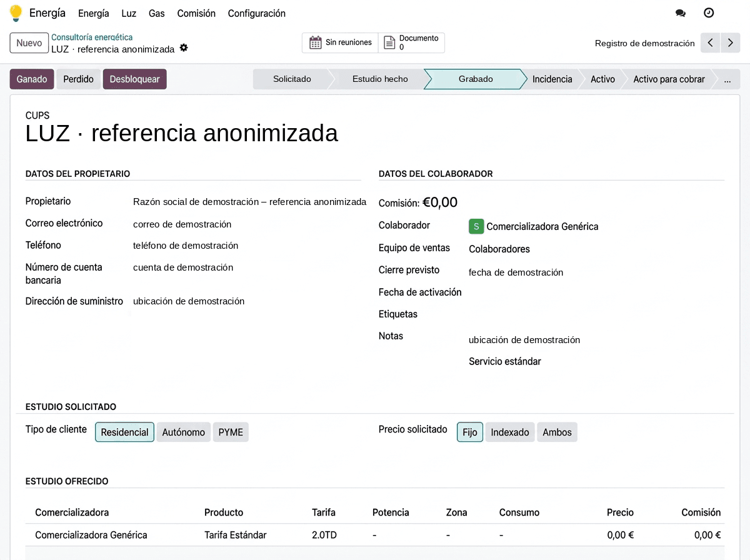Sort by Potencia column header

pos(391,512)
